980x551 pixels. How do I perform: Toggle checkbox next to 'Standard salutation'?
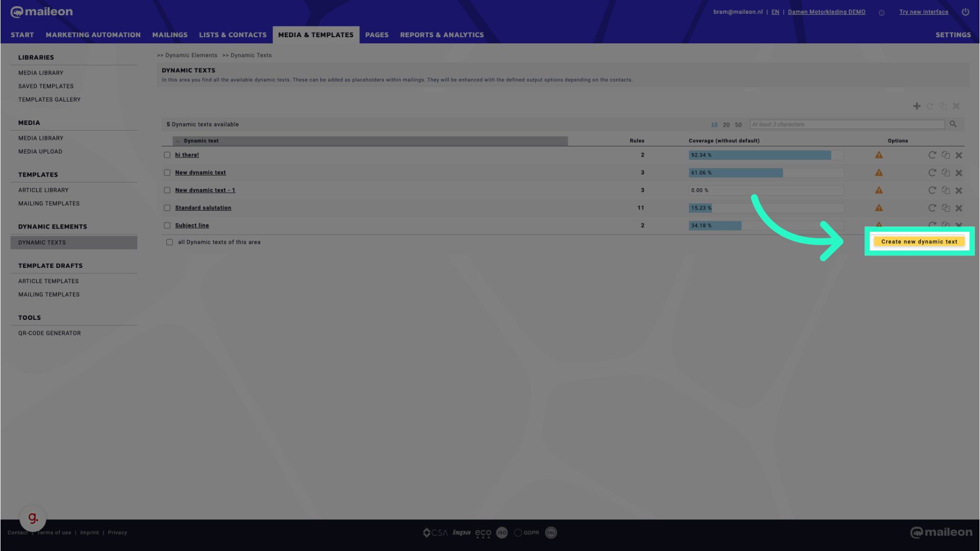click(166, 207)
